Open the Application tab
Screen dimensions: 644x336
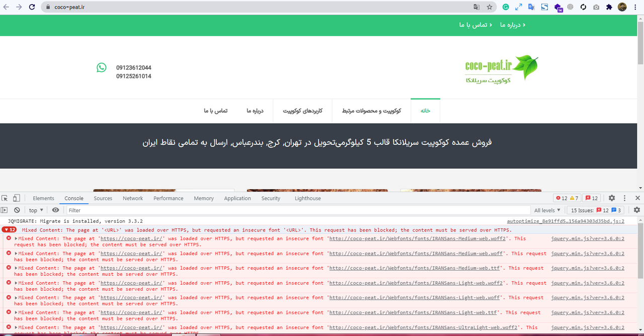(x=237, y=198)
